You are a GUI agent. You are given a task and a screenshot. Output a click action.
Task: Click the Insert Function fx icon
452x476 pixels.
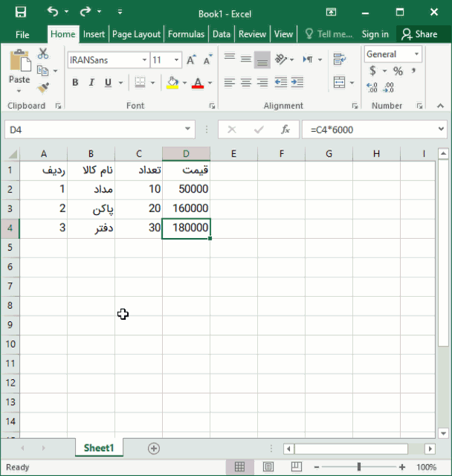tap(285, 129)
